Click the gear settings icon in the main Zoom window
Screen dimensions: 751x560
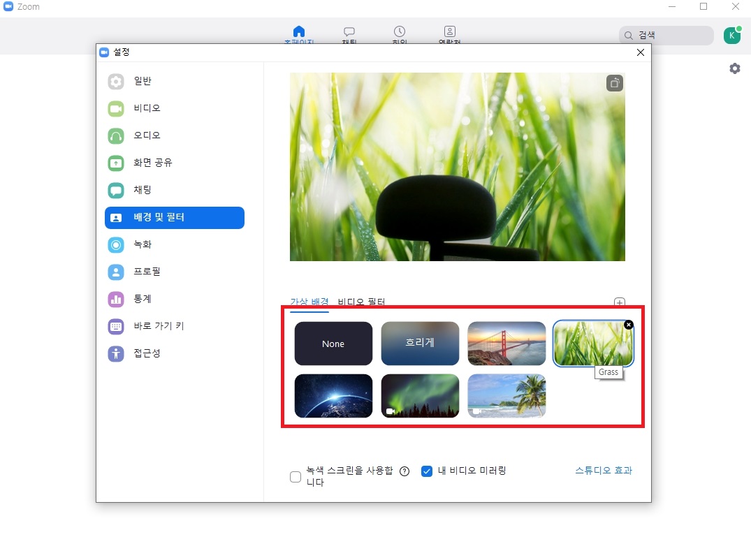pyautogui.click(x=735, y=68)
